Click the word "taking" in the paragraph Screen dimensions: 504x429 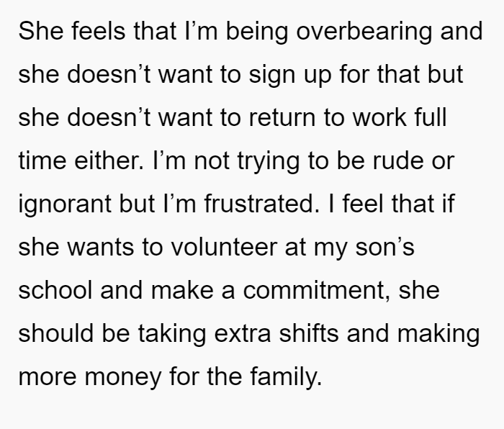pos(172,334)
